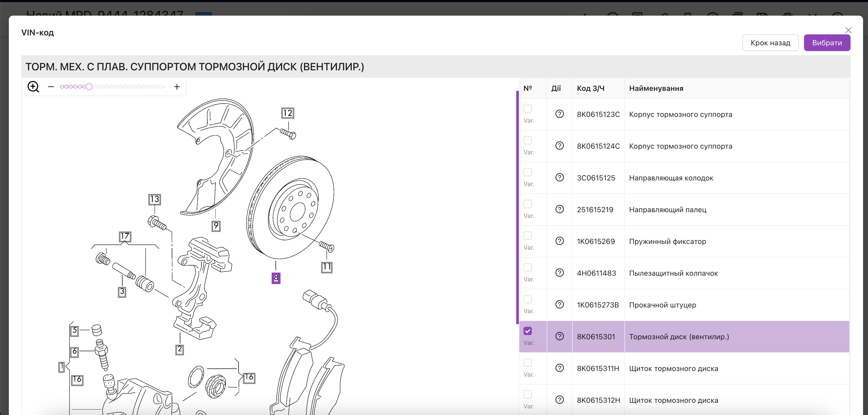Viewport: 868px width, 415px height.
Task: Click the plus zoom-in icon
Action: (177, 87)
